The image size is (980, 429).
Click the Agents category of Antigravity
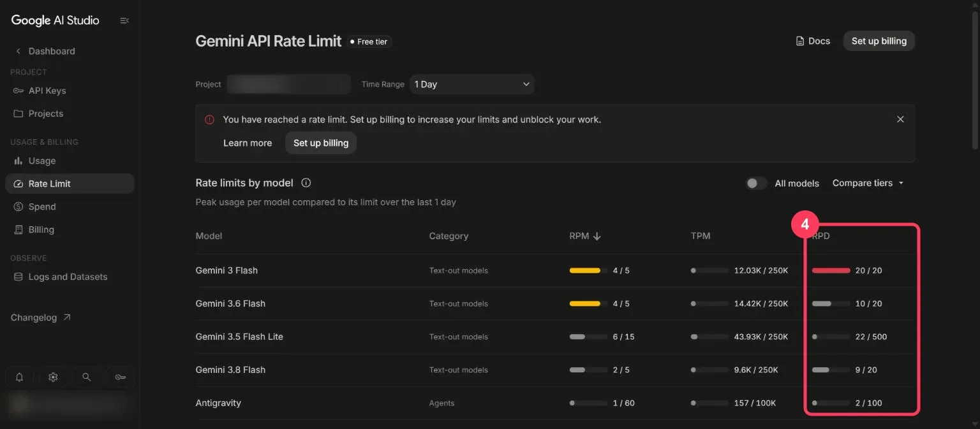pos(442,403)
